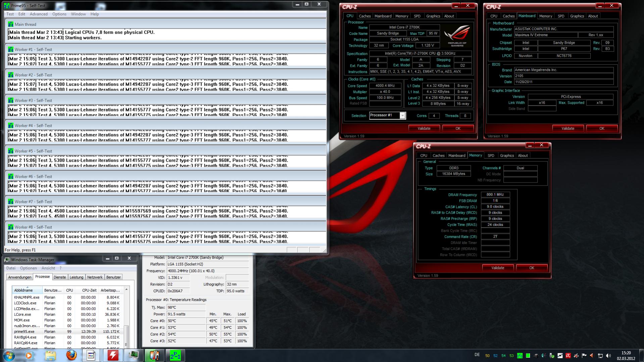Click the Task Manager title bar icon

[x=7, y=260]
